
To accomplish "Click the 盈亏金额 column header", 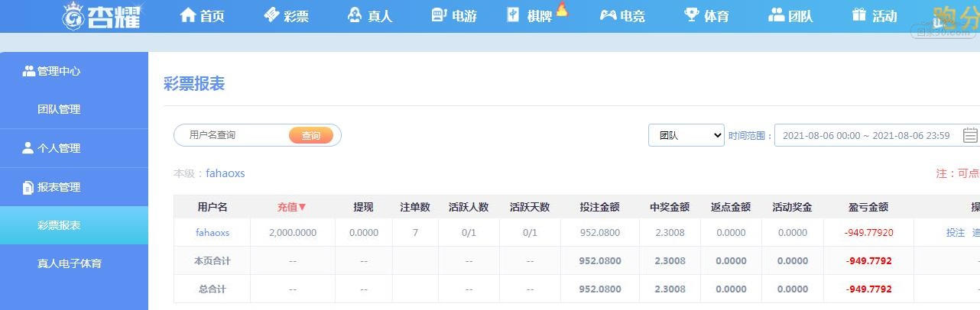I will point(868,207).
